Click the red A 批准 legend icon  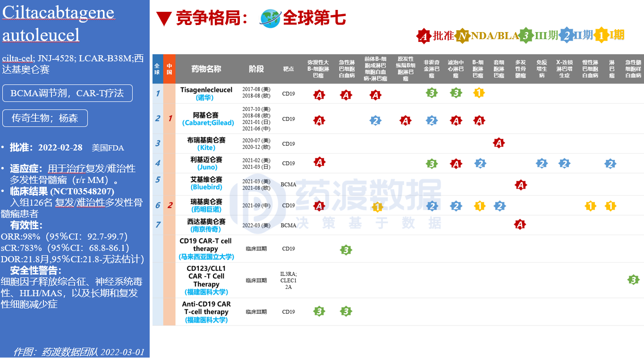tap(424, 36)
